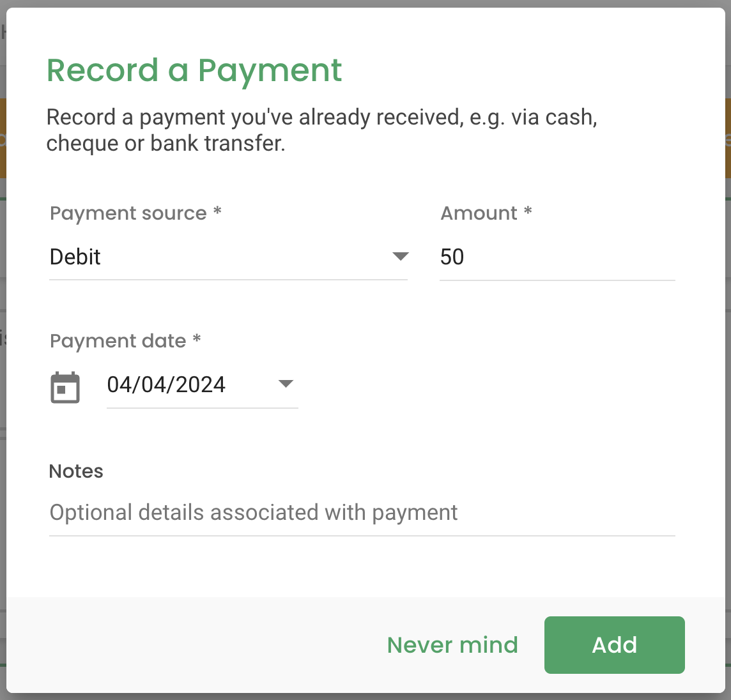This screenshot has width=731, height=700.
Task: Click the Record a Payment heading
Action: [x=194, y=70]
